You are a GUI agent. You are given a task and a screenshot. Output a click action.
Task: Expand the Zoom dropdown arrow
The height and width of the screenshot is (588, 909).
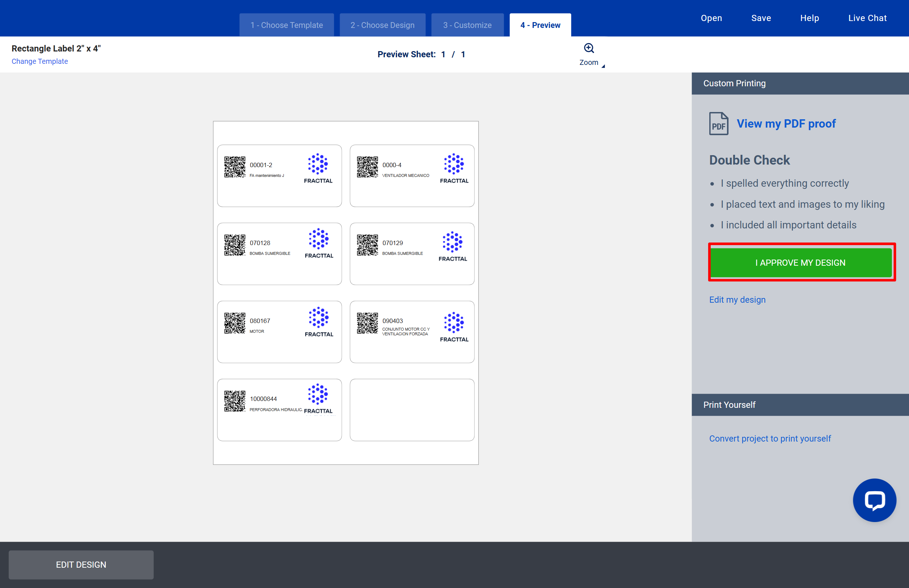pos(603,66)
